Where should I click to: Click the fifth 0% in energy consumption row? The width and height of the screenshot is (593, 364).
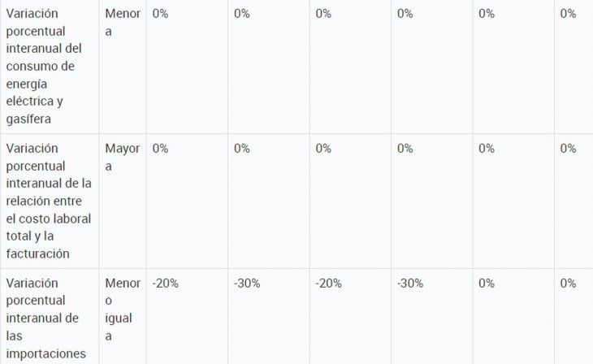(487, 14)
